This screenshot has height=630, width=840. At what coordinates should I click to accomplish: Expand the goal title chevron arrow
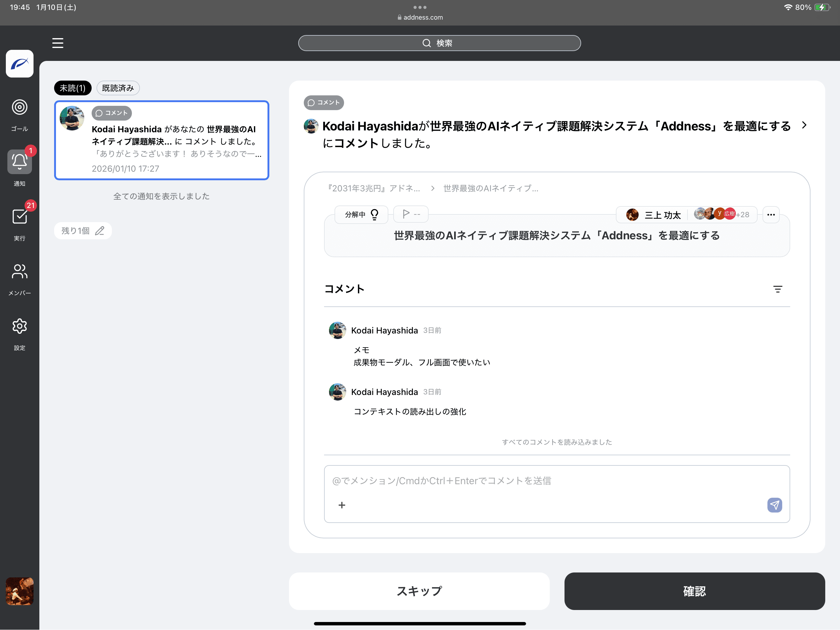pos(804,126)
